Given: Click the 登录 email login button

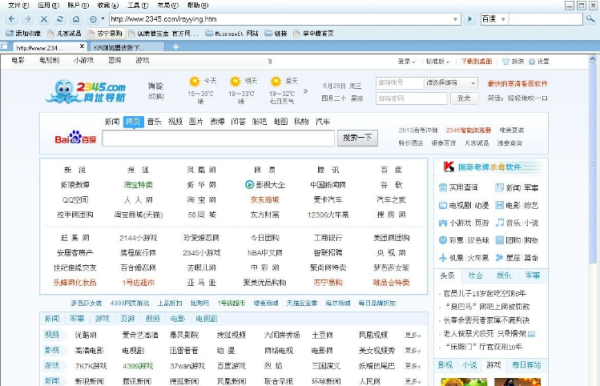Looking at the screenshot, I should [x=464, y=98].
